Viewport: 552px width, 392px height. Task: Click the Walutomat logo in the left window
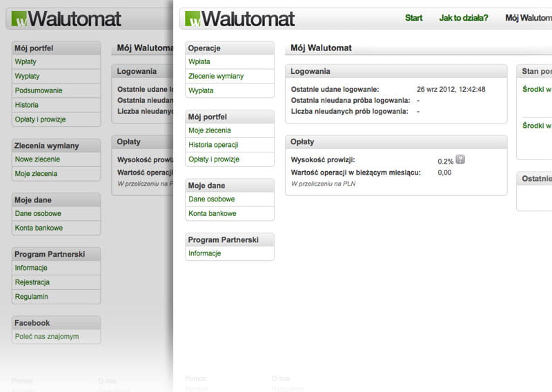[66, 19]
